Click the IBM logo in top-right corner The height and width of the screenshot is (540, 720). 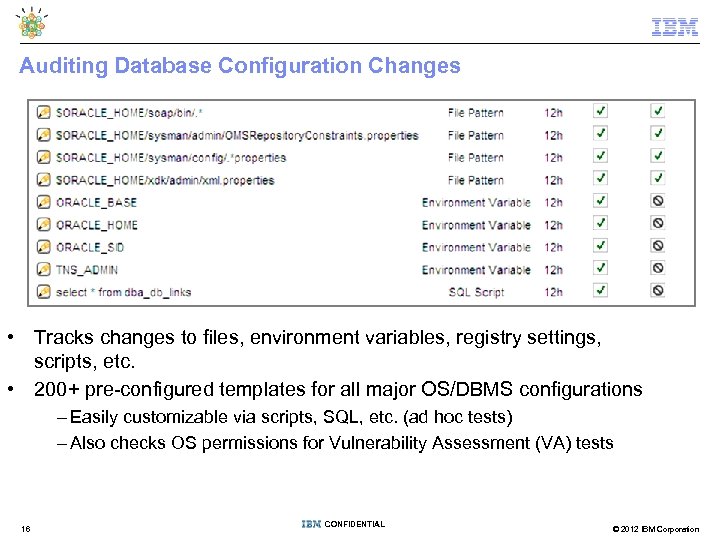(675, 27)
